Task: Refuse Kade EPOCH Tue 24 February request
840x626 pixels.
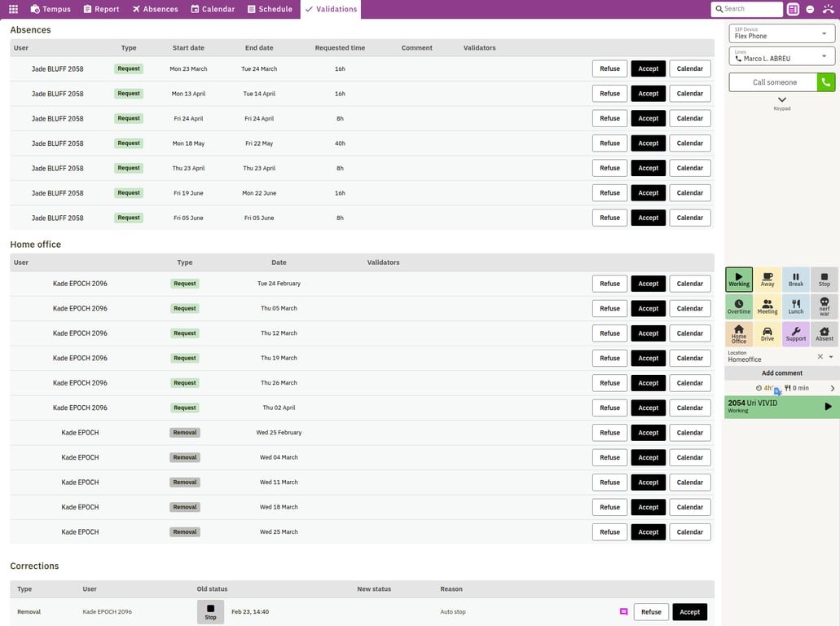Action: click(609, 284)
